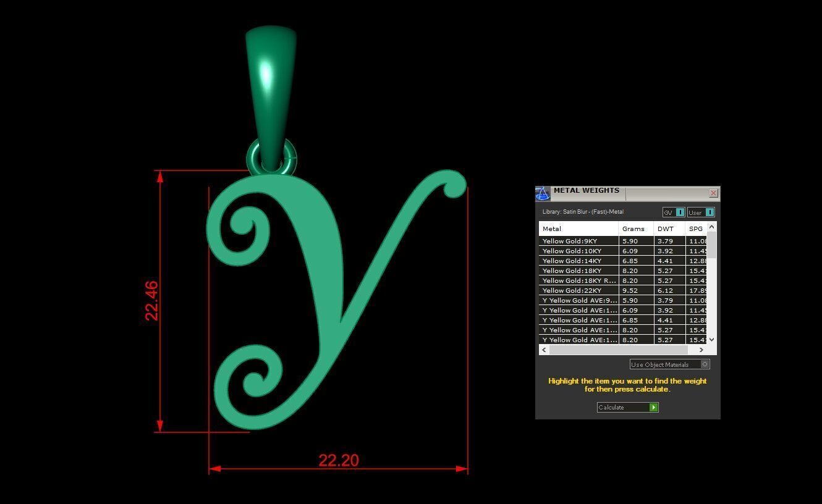Enable Use Object Materials option
Screen dimensions: 822x504
pyautogui.click(x=669, y=364)
